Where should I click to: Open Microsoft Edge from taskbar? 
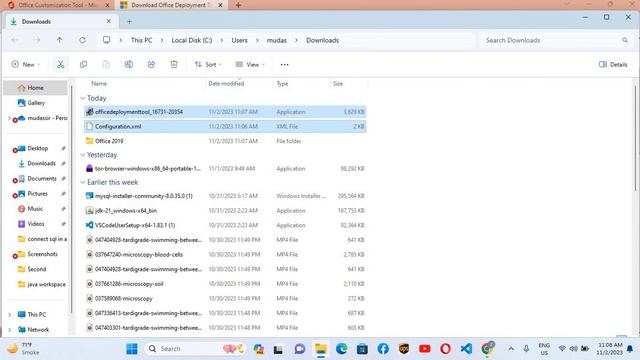pyautogui.click(x=342, y=349)
